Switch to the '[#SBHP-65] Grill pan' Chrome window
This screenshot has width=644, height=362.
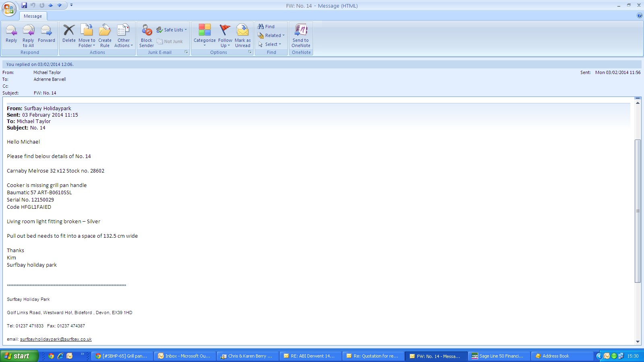tap(122, 356)
